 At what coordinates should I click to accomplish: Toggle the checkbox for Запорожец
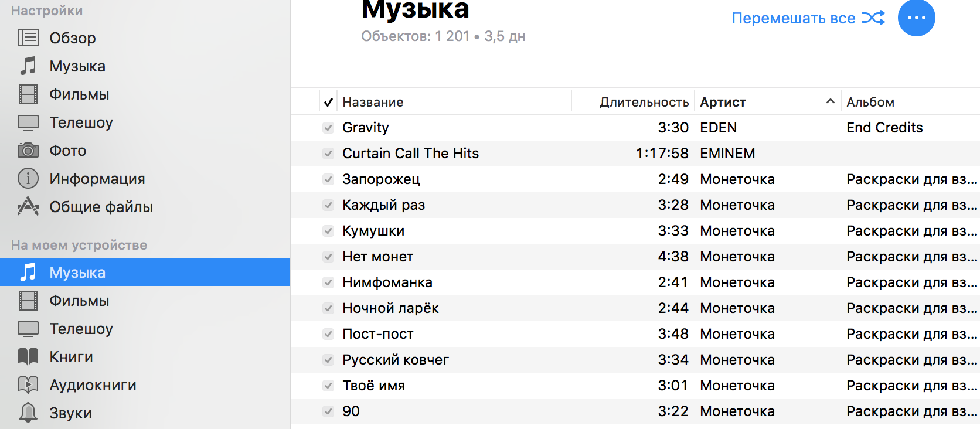[328, 179]
